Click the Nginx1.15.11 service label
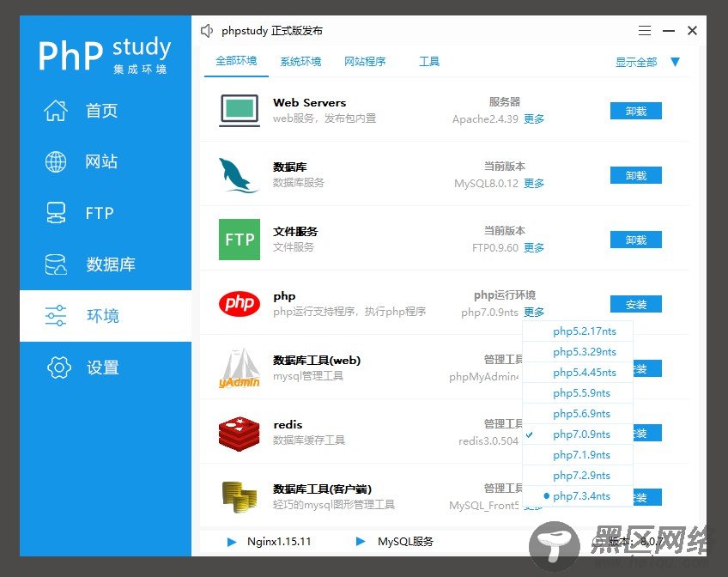This screenshot has width=728, height=577. tap(279, 542)
